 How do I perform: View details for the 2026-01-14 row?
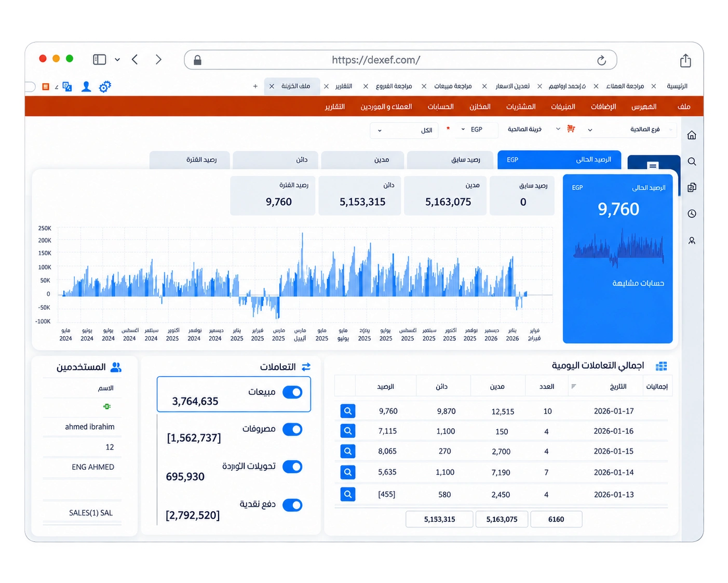click(348, 472)
